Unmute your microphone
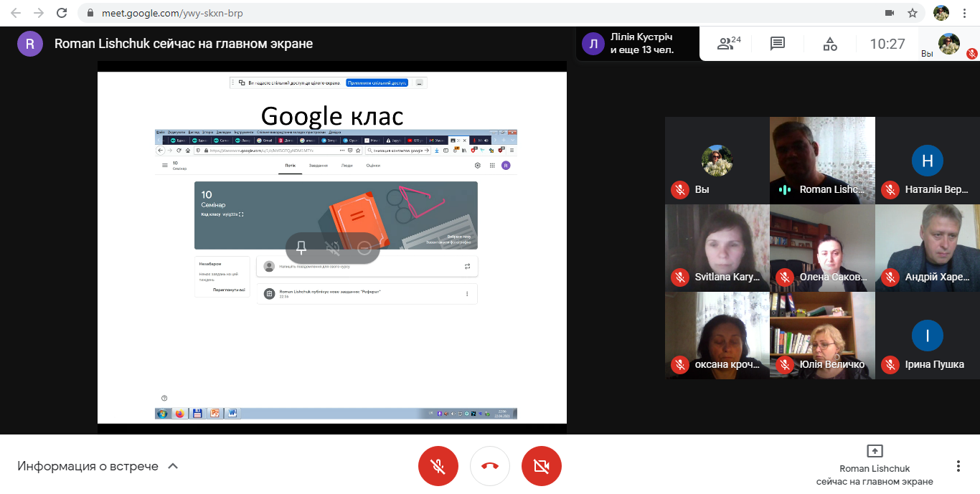The height and width of the screenshot is (494, 980). 438,466
